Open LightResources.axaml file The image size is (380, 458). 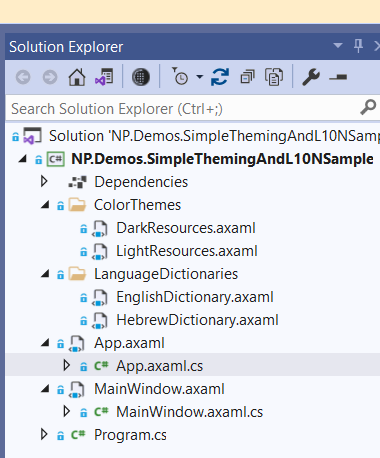(x=187, y=251)
